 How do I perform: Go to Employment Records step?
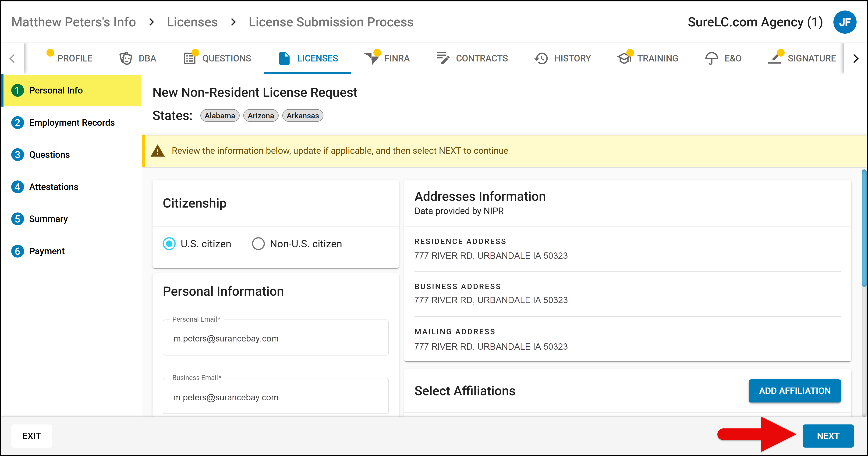[71, 122]
